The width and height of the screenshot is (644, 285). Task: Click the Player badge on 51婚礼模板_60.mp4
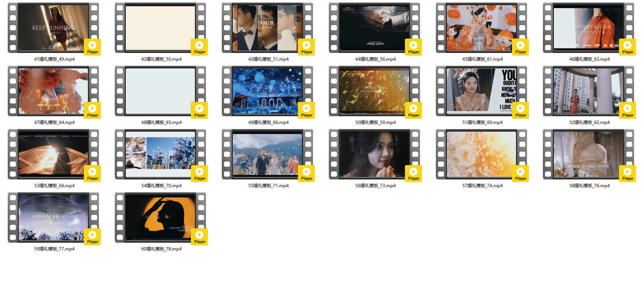click(520, 110)
